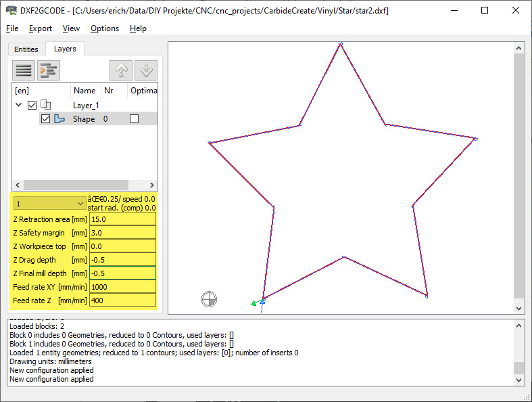Image resolution: width=532 pixels, height=402 pixels.
Task: Open the Options menu
Action: pos(105,28)
